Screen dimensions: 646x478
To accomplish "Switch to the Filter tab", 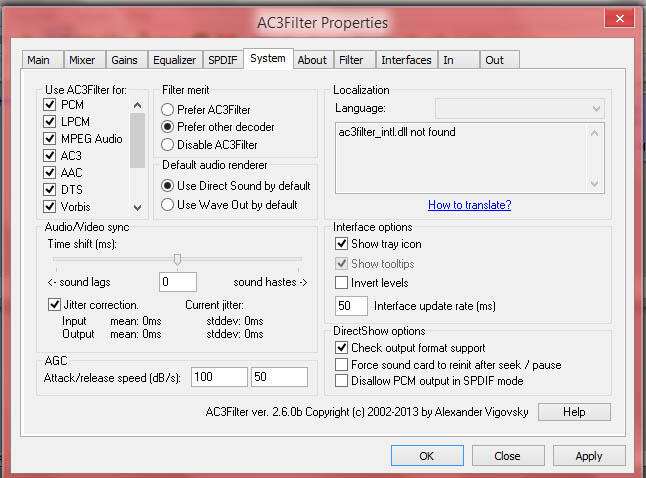I will pyautogui.click(x=354, y=60).
